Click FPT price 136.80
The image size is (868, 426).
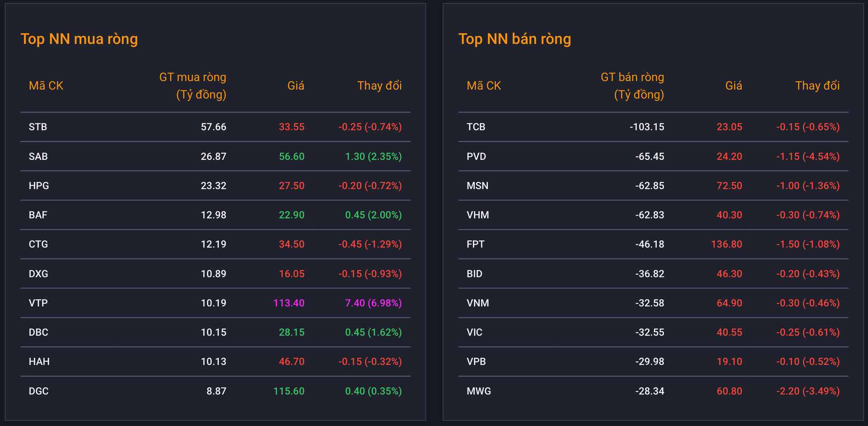[726, 244]
